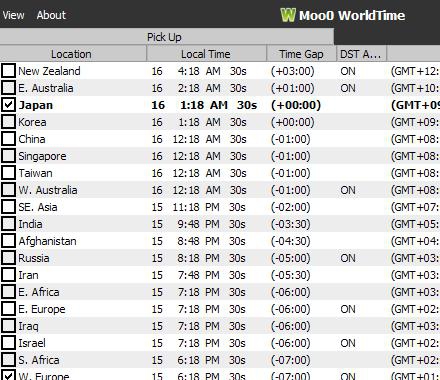Click New Zealand's 4:18 AM local time
440x380 pixels.
click(x=199, y=71)
